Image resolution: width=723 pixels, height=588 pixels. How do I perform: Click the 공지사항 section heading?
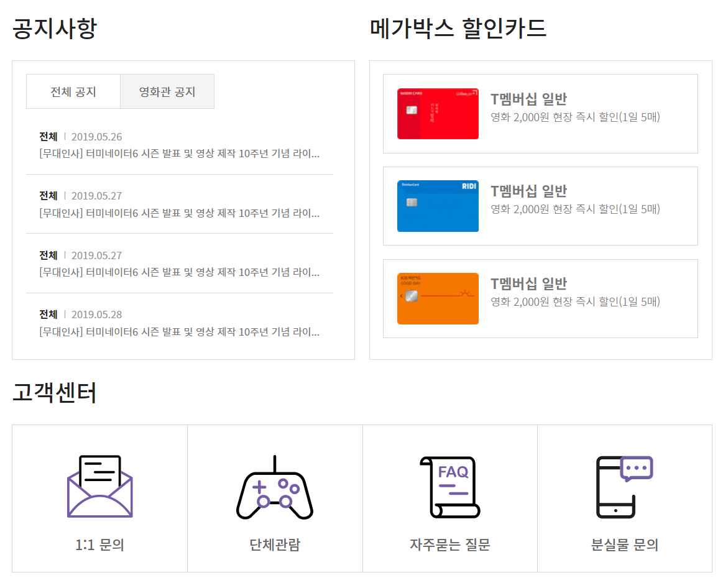pyautogui.click(x=55, y=29)
